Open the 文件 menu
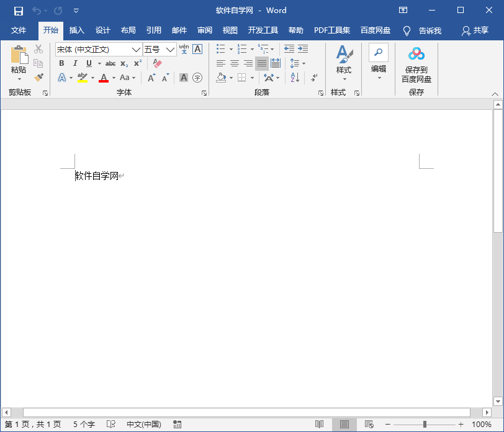 point(19,30)
